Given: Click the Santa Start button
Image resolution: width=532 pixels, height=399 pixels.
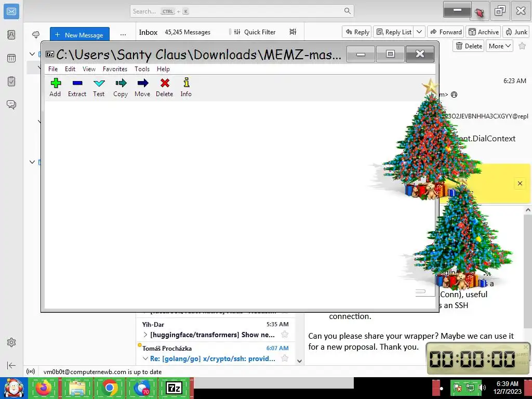Looking at the screenshot, I should [x=14, y=388].
